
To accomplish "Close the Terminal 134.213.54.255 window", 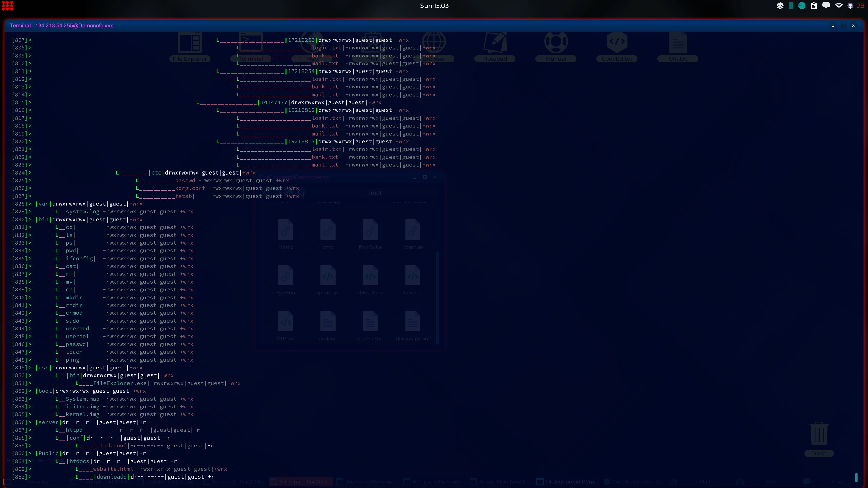I will (853, 25).
